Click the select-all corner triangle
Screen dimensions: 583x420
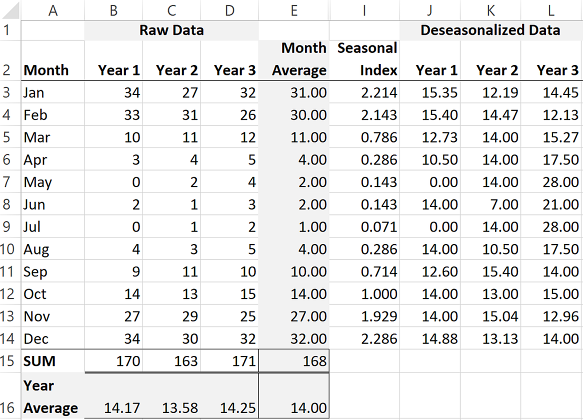10,10
